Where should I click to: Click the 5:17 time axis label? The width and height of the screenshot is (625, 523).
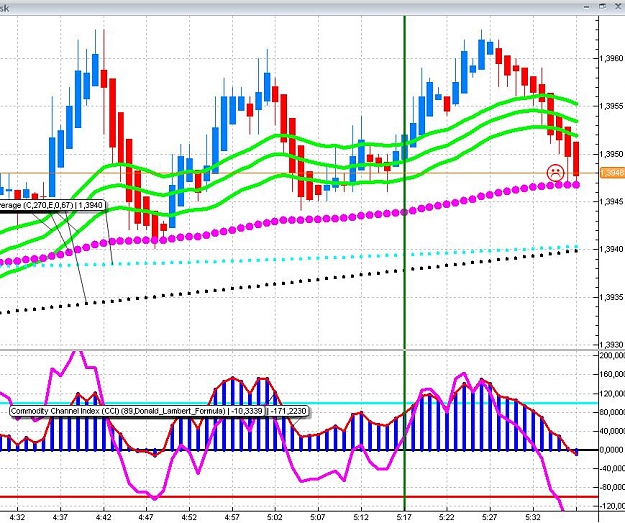(404, 517)
